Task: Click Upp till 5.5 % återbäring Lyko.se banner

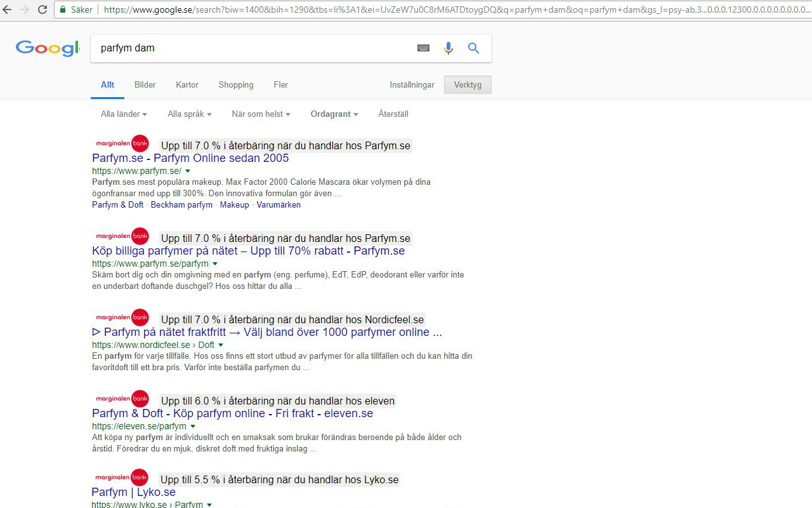Action: pyautogui.click(x=280, y=479)
